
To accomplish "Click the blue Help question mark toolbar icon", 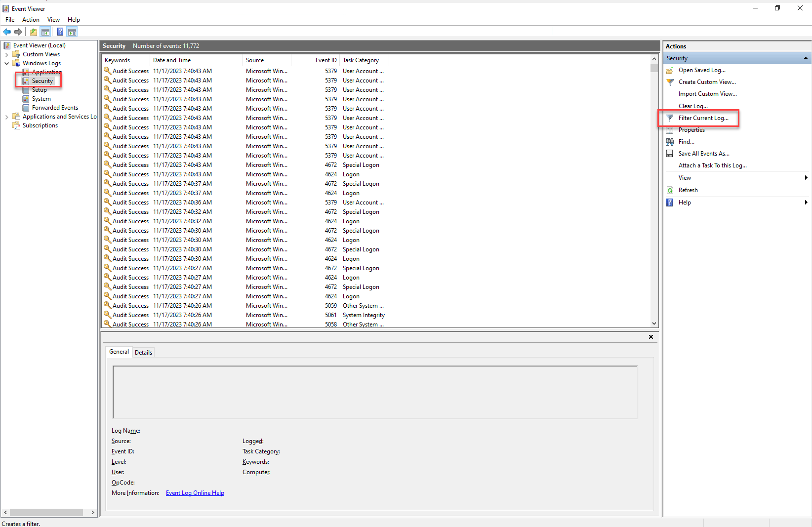I will [60, 32].
